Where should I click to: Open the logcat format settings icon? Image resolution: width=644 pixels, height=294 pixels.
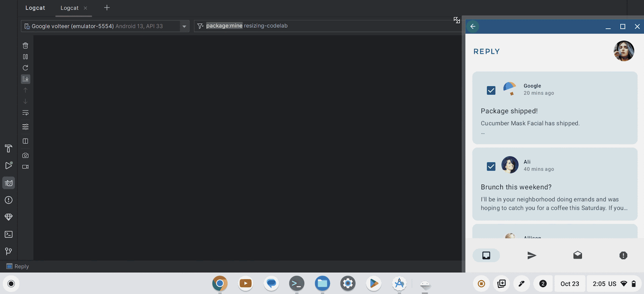(25, 127)
